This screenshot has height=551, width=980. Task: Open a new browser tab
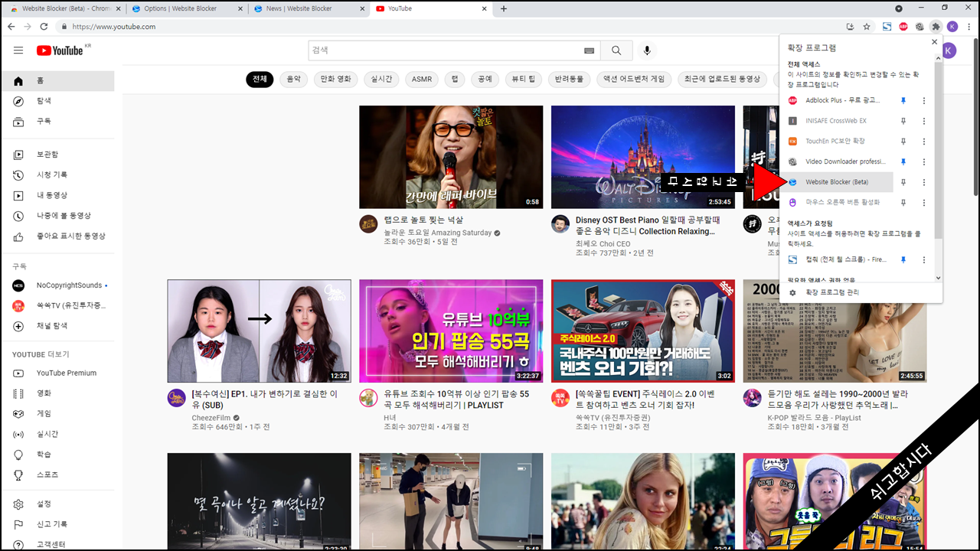[504, 8]
